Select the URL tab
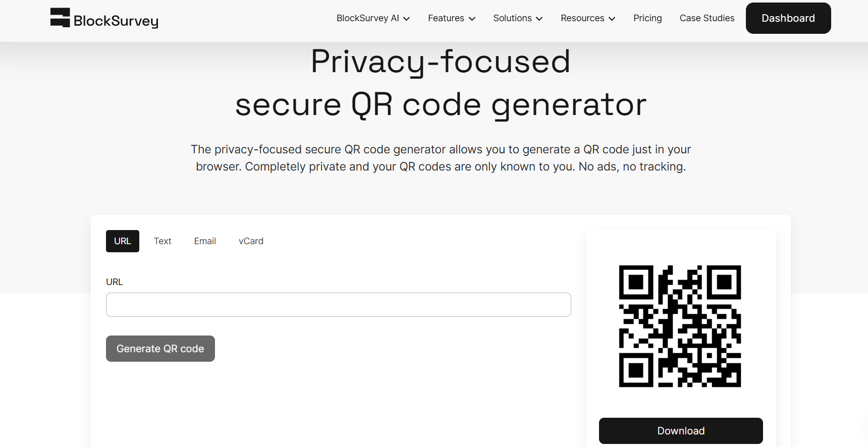 coord(123,241)
